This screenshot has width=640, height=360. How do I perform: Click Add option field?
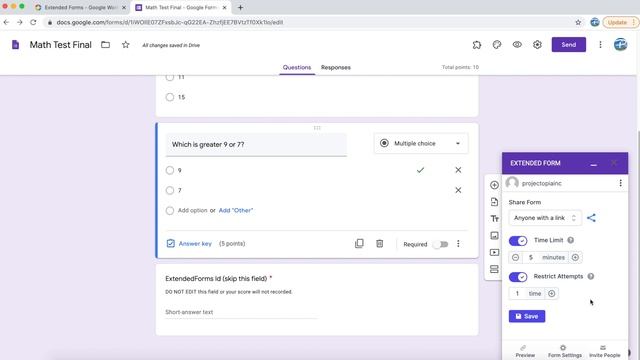192,211
